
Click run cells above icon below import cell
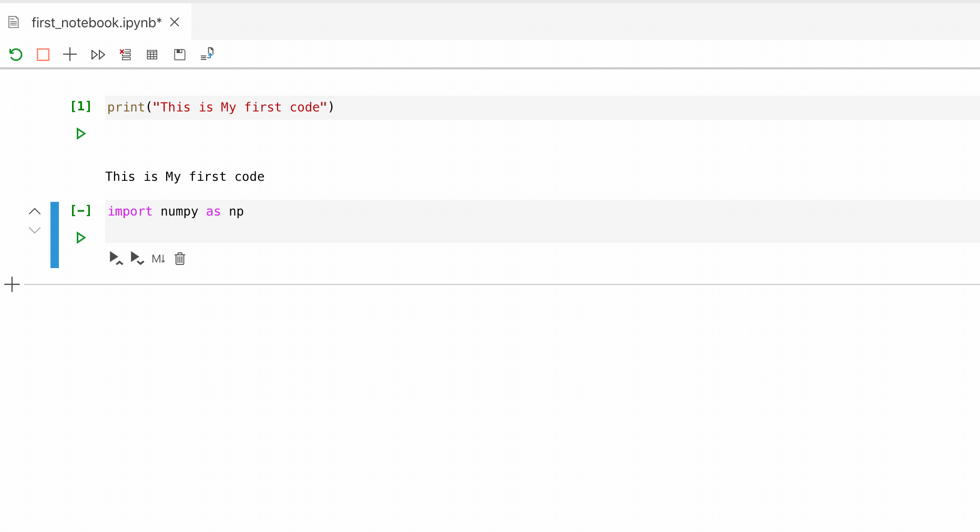coord(116,258)
